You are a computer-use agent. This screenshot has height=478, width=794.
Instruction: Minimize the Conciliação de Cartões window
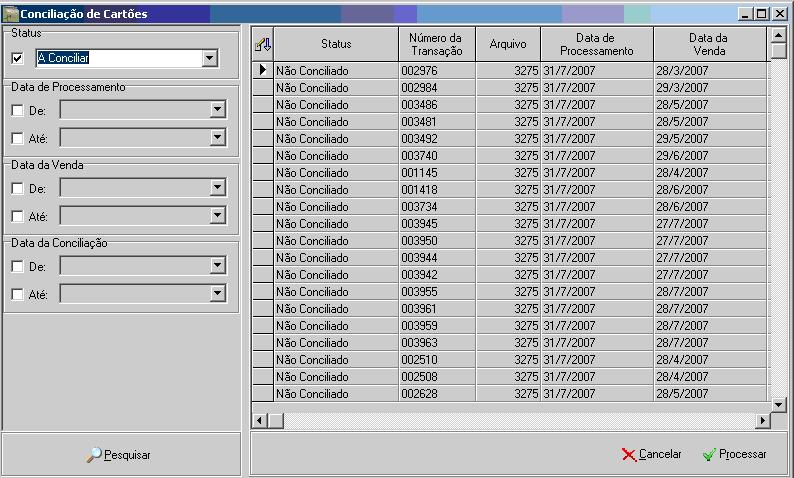(744, 14)
